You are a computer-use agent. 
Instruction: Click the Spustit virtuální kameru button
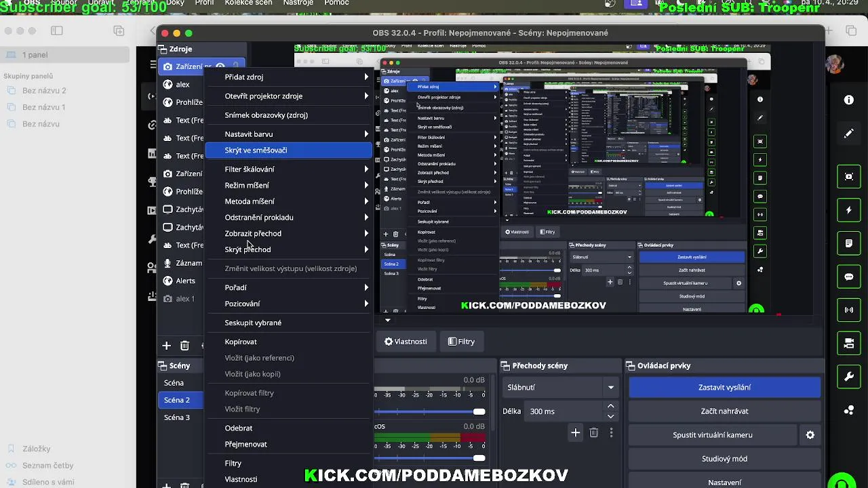point(713,435)
